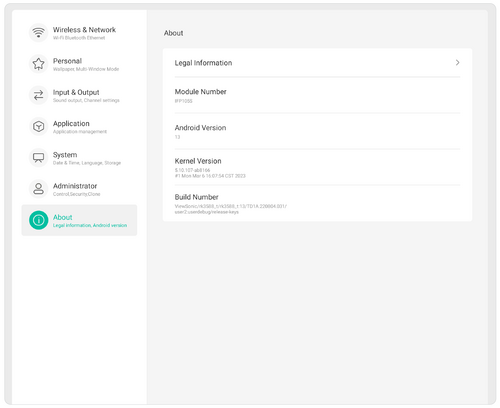This screenshot has width=500, height=408.
Task: Click the Wi-Fi icon for Wireless & Network
Action: pos(38,33)
